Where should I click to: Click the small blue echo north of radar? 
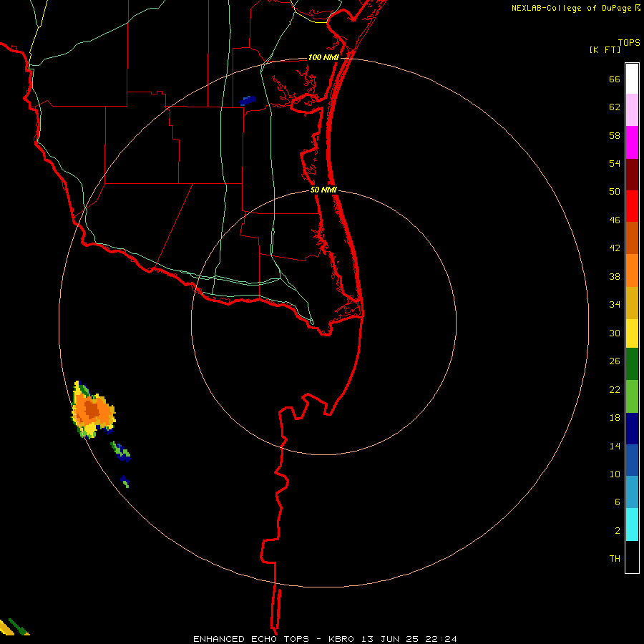point(248,101)
